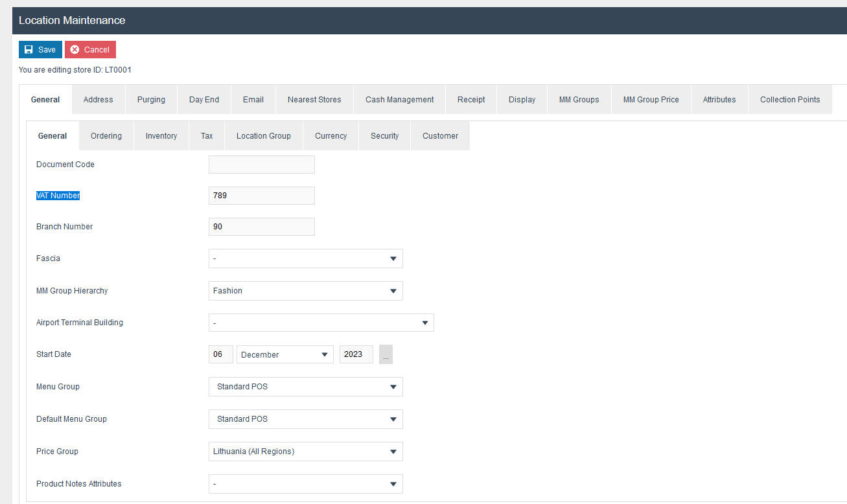The height and width of the screenshot is (504, 847).
Task: Click the Start Date year field
Action: pyautogui.click(x=356, y=354)
